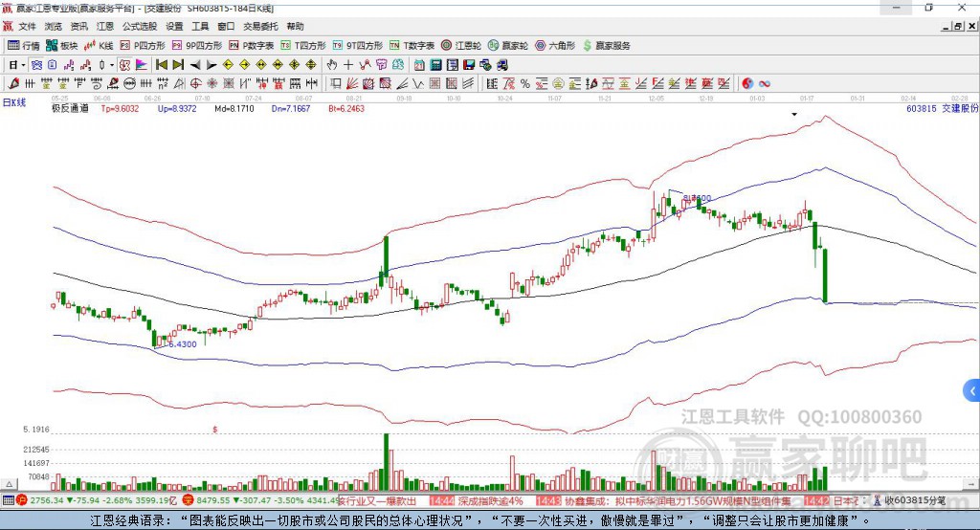The height and width of the screenshot is (530, 980).
Task: Expand the blue side panel chevron at right edge
Action: coord(972,391)
